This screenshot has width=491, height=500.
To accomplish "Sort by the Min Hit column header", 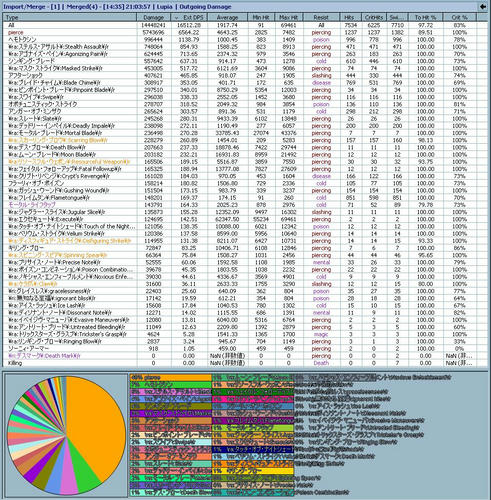I will (261, 17).
